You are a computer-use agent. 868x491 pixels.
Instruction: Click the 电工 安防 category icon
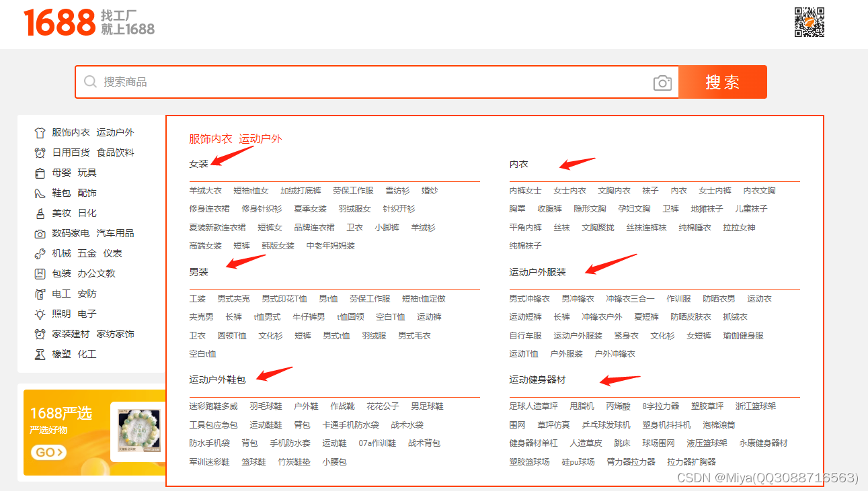click(39, 294)
